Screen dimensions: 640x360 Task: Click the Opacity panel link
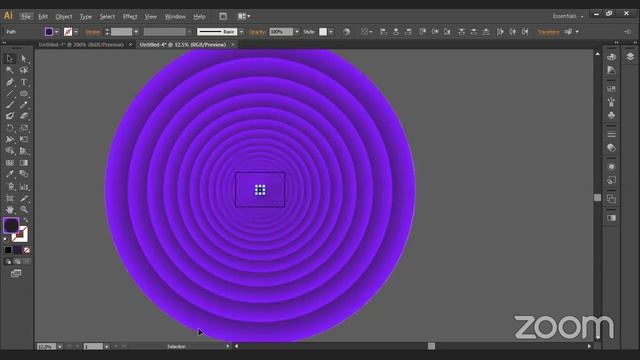point(257,32)
